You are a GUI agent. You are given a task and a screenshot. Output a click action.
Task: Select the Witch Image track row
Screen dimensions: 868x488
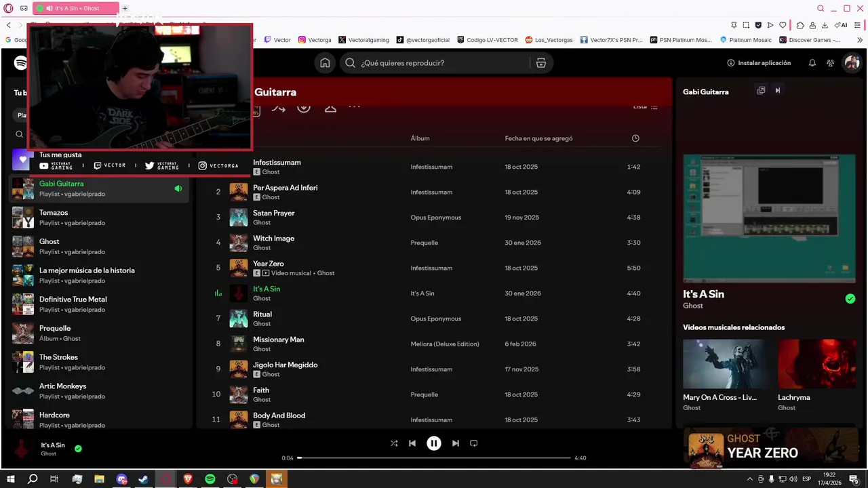[434, 243]
